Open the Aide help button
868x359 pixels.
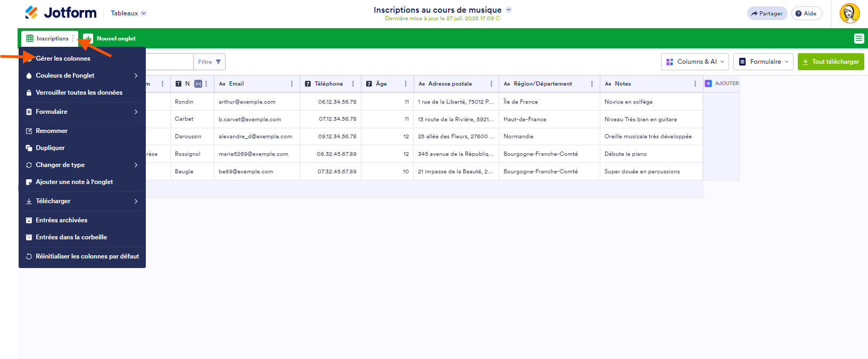tap(806, 13)
